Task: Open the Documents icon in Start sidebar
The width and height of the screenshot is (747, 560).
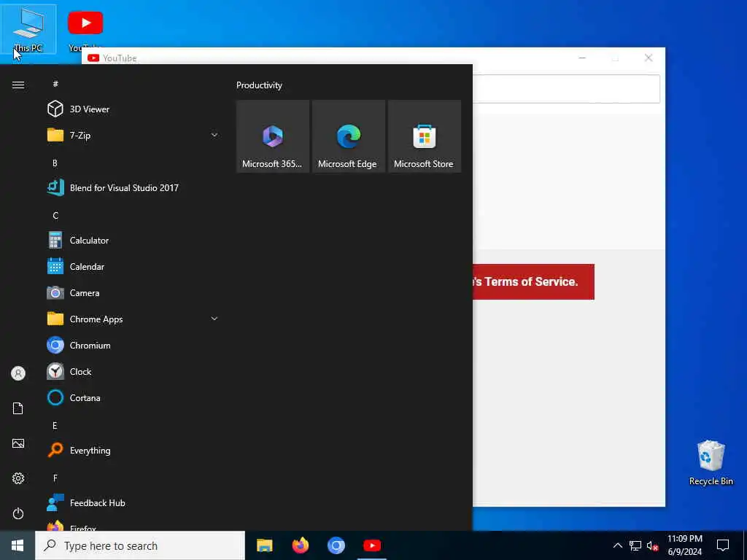Action: (x=18, y=408)
